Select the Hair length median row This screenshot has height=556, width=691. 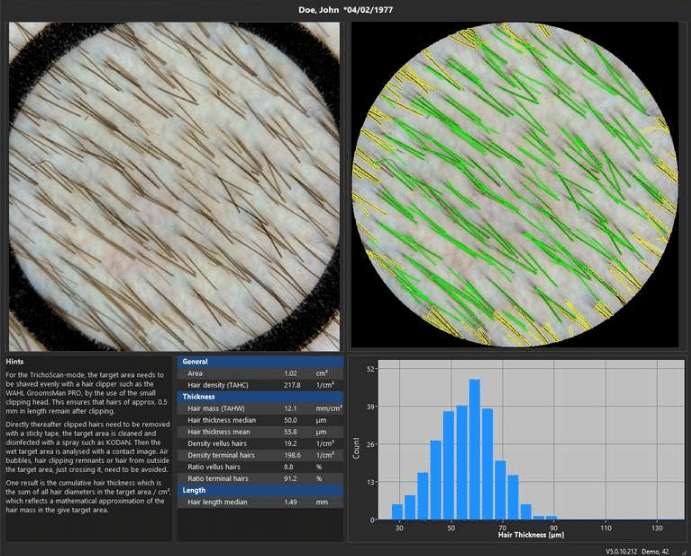pyautogui.click(x=259, y=502)
